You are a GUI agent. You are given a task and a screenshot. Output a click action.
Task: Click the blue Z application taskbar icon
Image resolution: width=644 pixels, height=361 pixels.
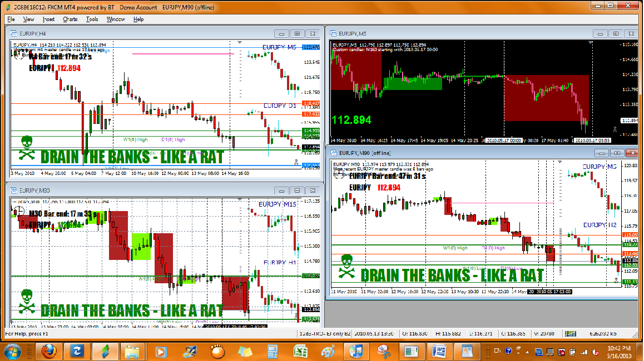click(x=77, y=352)
